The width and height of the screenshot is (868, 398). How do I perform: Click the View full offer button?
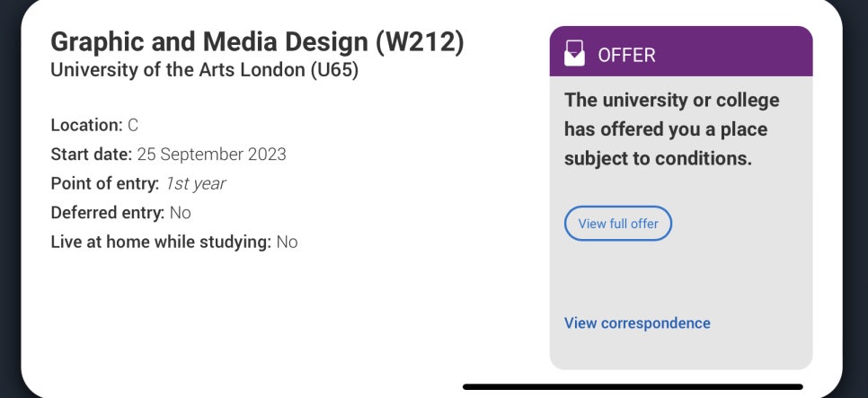tap(618, 224)
